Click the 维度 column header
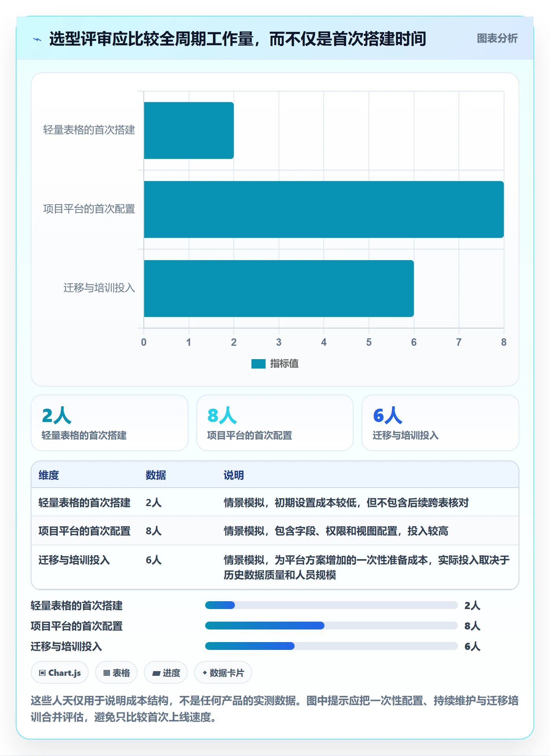Screen dimensions: 550x756 pos(49,475)
